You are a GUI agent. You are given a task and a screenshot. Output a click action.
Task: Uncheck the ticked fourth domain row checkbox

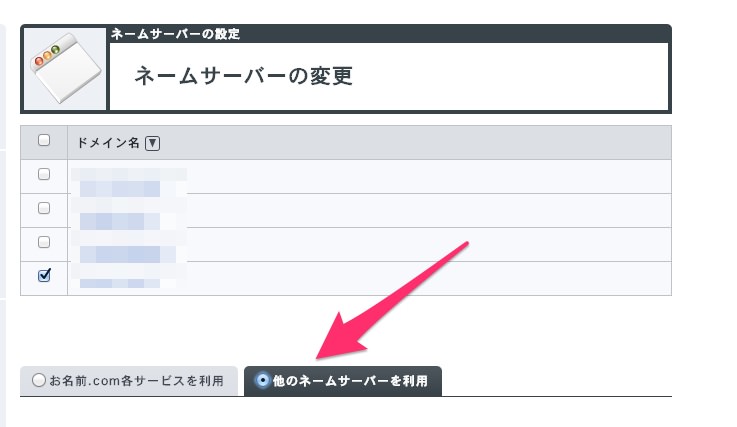point(44,275)
